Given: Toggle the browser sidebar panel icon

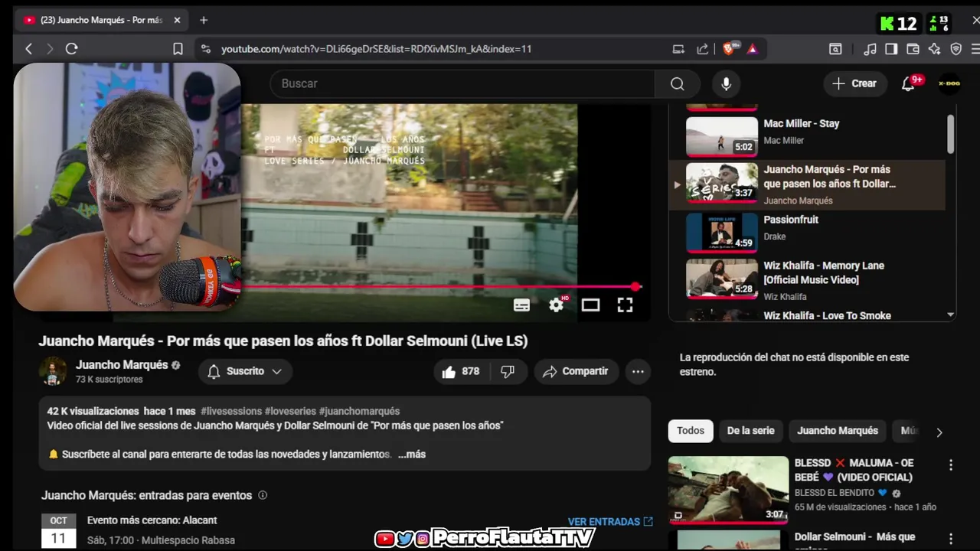Looking at the screenshot, I should [x=891, y=49].
